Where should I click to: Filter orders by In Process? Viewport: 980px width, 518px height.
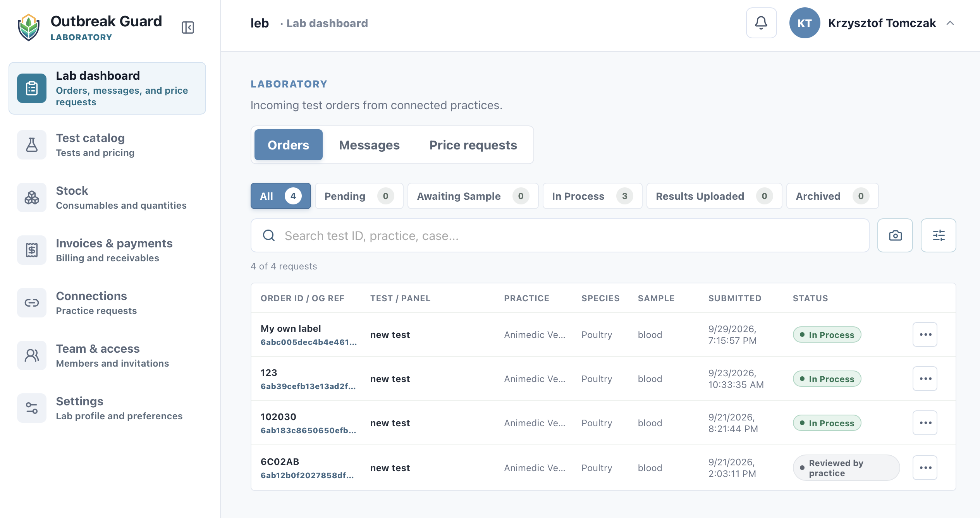(x=593, y=196)
